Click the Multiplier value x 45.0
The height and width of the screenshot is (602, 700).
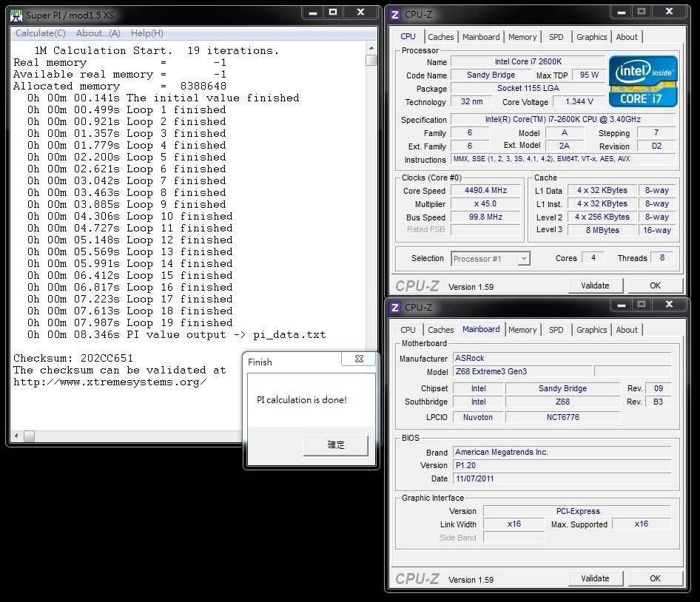coord(485,203)
